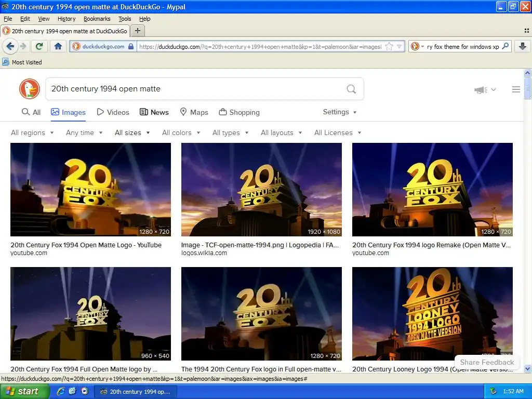
Task: Switch to the Videos tab
Action: pyautogui.click(x=113, y=112)
